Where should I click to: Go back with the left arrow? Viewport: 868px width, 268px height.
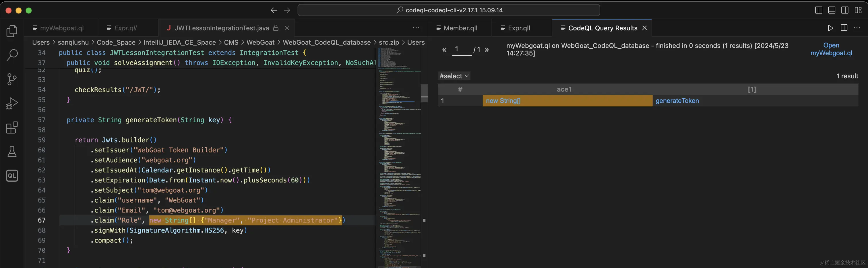(x=274, y=10)
